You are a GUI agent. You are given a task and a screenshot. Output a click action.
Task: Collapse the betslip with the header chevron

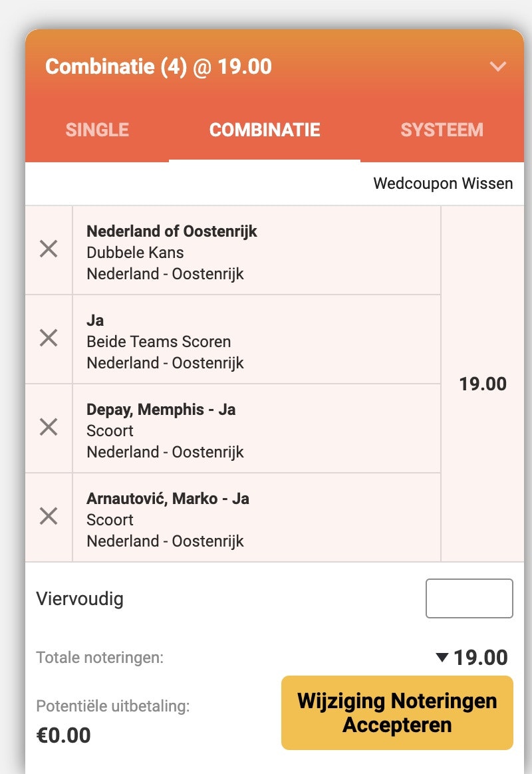pyautogui.click(x=497, y=66)
